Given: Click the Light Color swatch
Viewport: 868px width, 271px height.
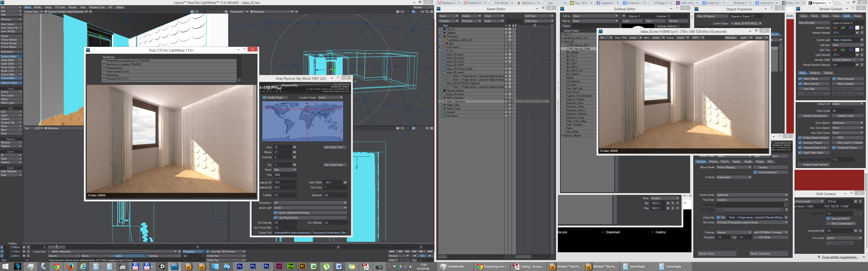Looking at the screenshot, I should point(857,50).
